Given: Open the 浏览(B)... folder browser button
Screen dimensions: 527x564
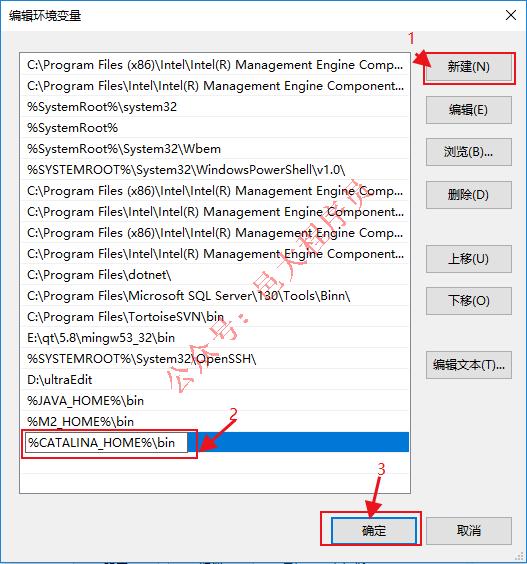Looking at the screenshot, I should (x=469, y=152).
